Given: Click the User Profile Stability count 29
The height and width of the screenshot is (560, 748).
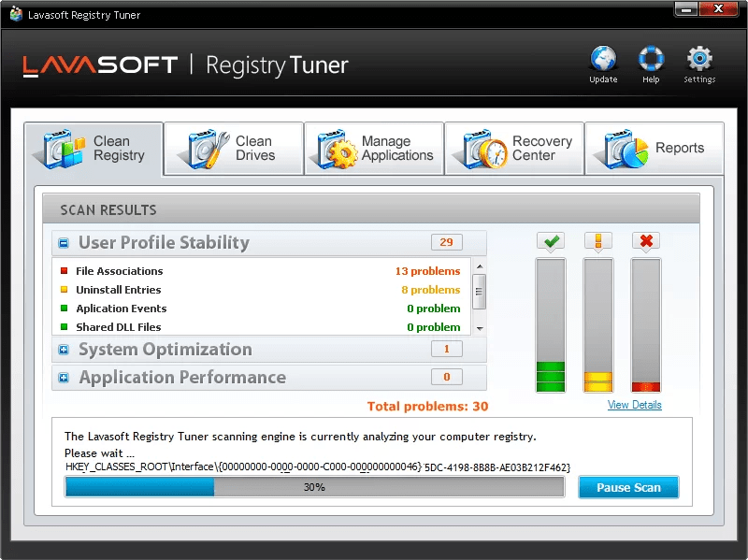Looking at the screenshot, I should click(447, 242).
